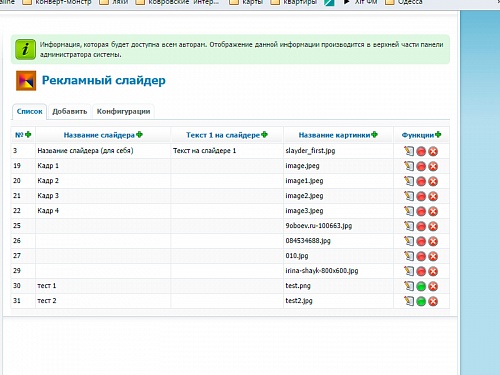This screenshot has width=500, height=375.
Task: Delete the image3.jpeg slider row
Action: [433, 211]
